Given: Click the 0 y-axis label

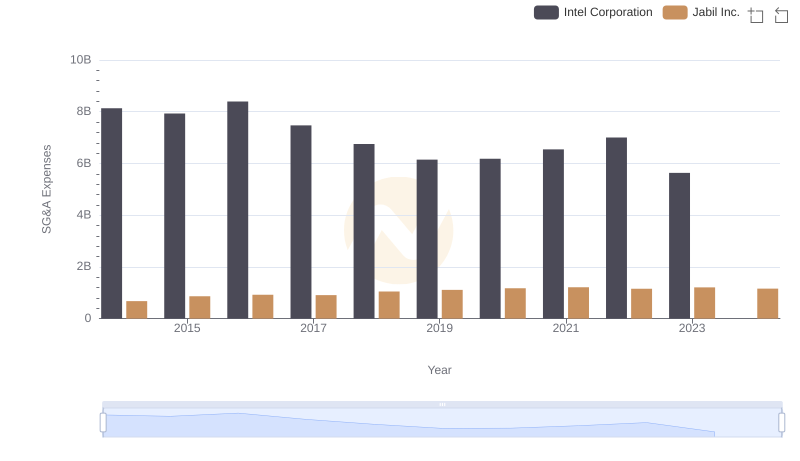Looking at the screenshot, I should [88, 318].
